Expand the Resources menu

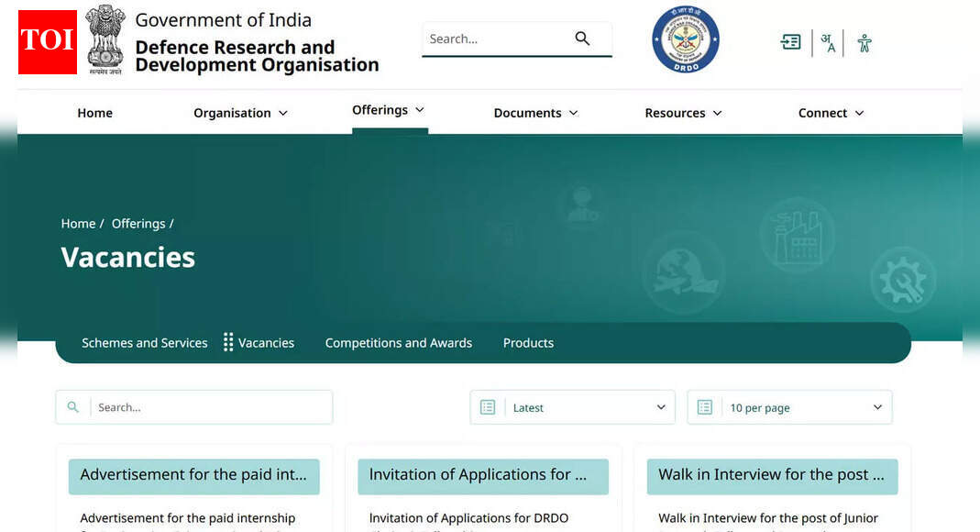pyautogui.click(x=683, y=113)
